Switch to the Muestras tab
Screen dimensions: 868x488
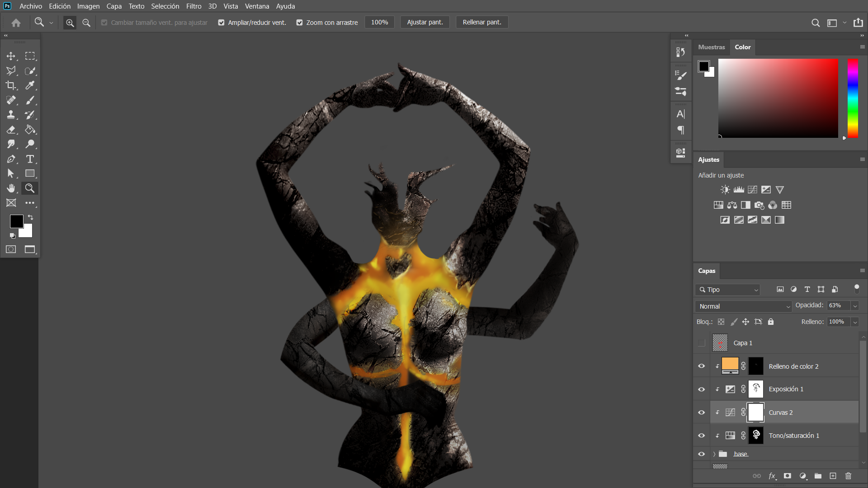tap(711, 47)
